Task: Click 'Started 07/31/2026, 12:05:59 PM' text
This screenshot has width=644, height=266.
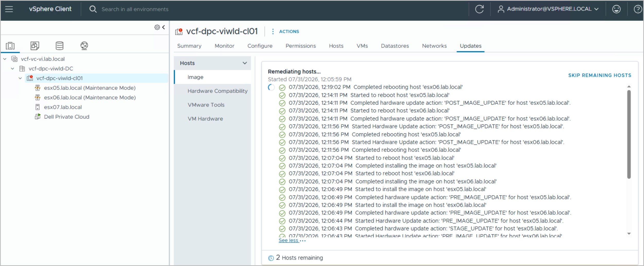Action: (x=310, y=79)
